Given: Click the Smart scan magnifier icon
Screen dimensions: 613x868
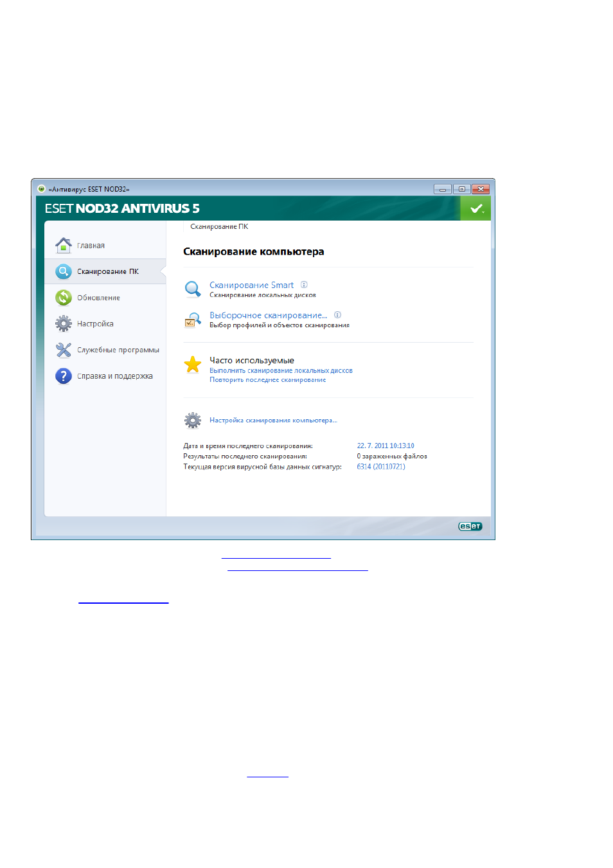Looking at the screenshot, I should 193,289.
